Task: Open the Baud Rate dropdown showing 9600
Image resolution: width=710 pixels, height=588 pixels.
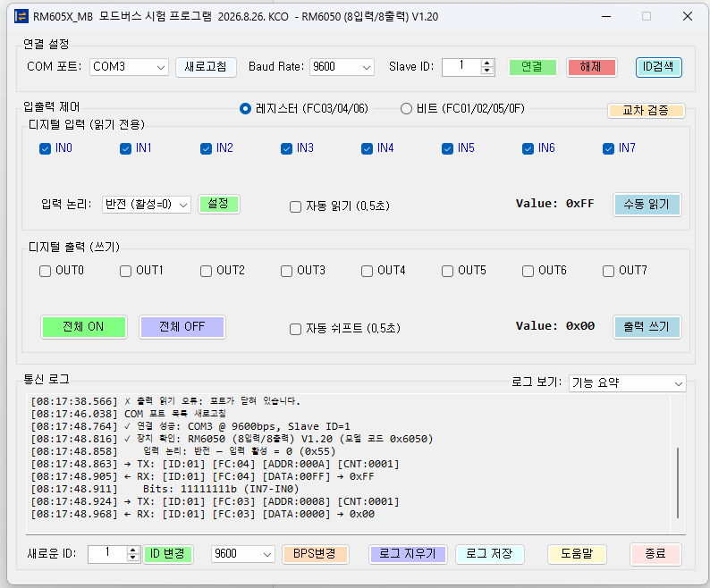Action: point(342,67)
